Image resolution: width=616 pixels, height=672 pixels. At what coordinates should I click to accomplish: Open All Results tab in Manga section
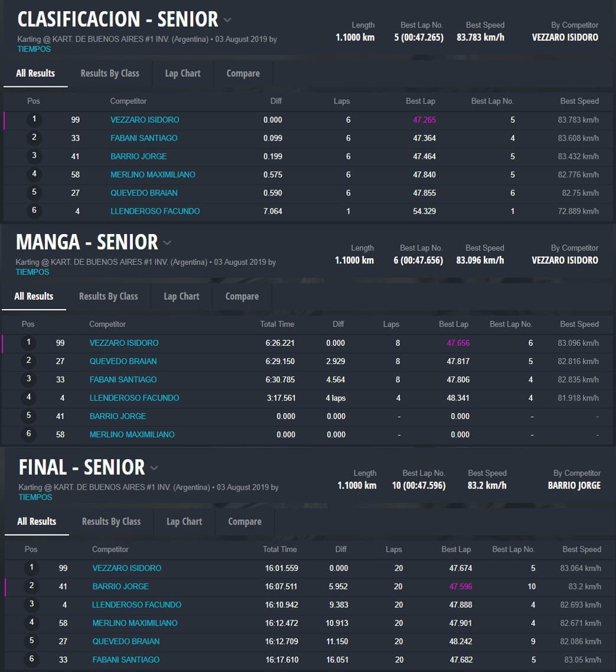coord(34,296)
